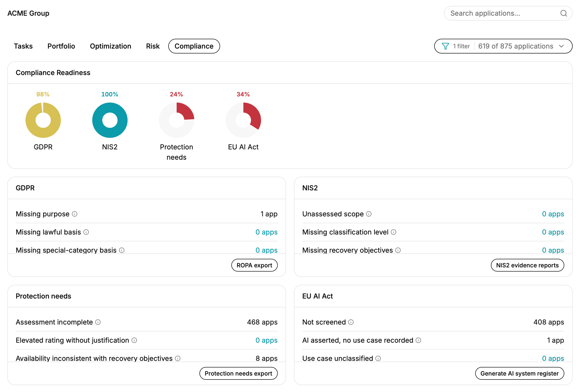Open NIS2 evidence reports
579x392 pixels.
pyautogui.click(x=527, y=265)
